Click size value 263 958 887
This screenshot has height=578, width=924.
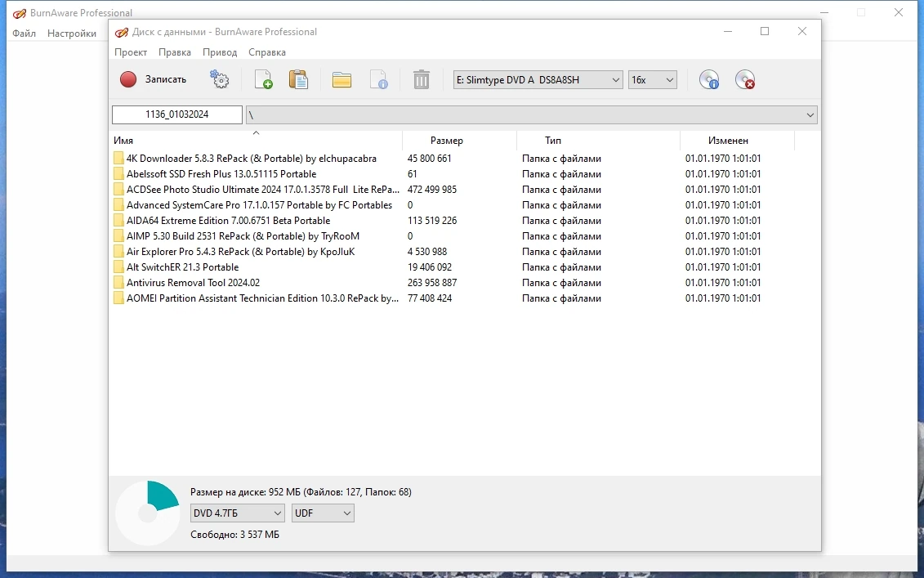point(432,283)
